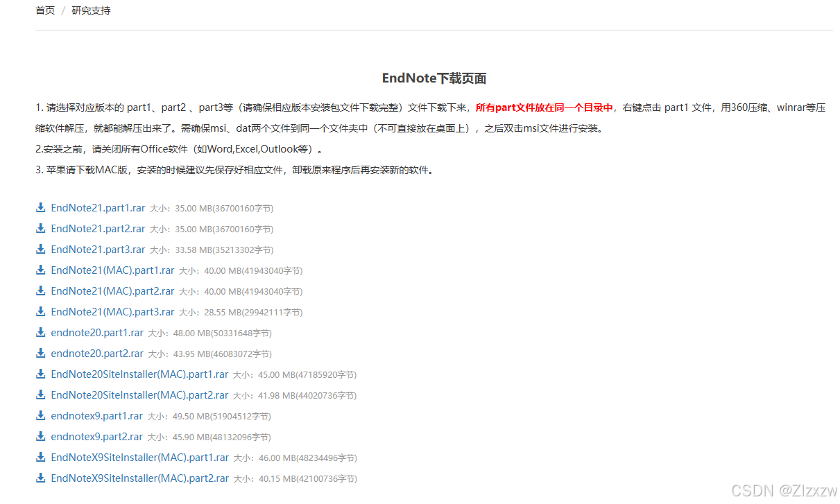Viewport: 840px width, 504px height.
Task: Click size text 48.00 MB(50331648字节)
Action: point(222,333)
